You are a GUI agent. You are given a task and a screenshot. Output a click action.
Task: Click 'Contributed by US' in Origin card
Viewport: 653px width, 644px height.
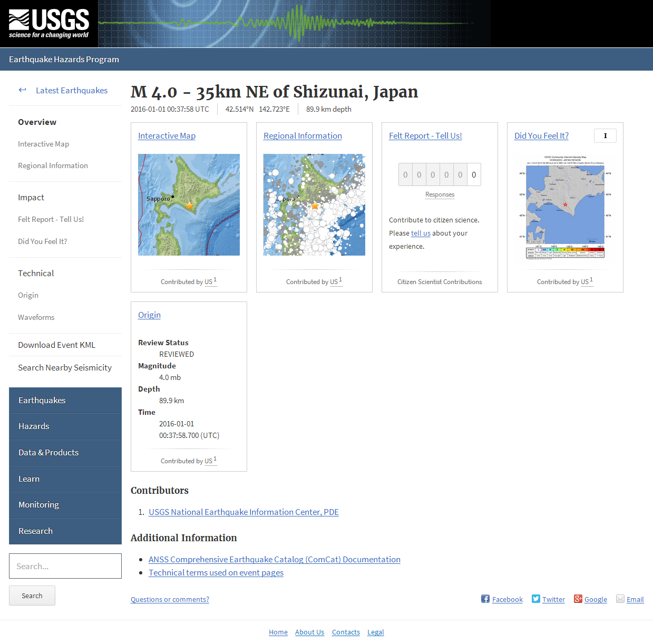coord(189,461)
